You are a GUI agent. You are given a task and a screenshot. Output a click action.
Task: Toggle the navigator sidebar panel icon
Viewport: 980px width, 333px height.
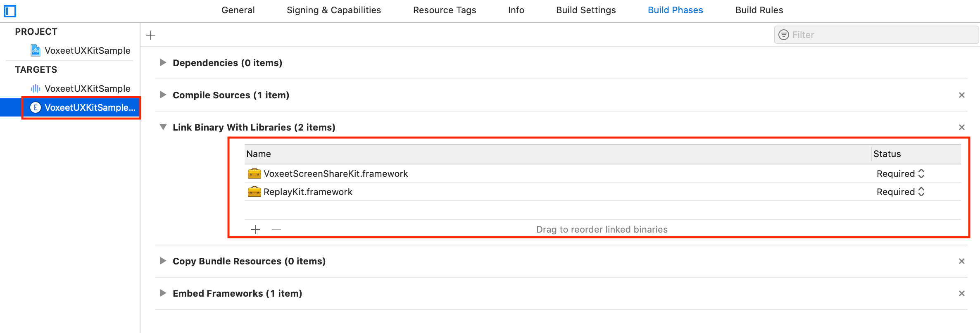point(10,11)
